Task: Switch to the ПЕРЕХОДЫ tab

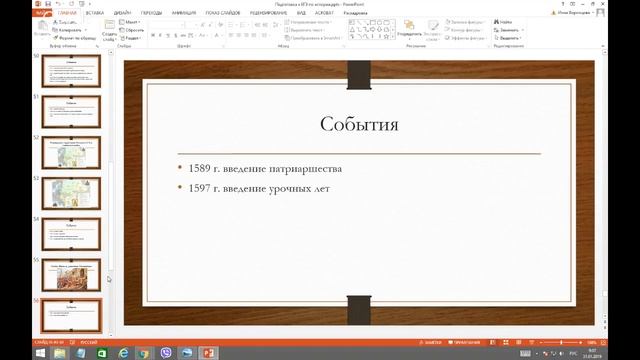Action: (x=151, y=13)
